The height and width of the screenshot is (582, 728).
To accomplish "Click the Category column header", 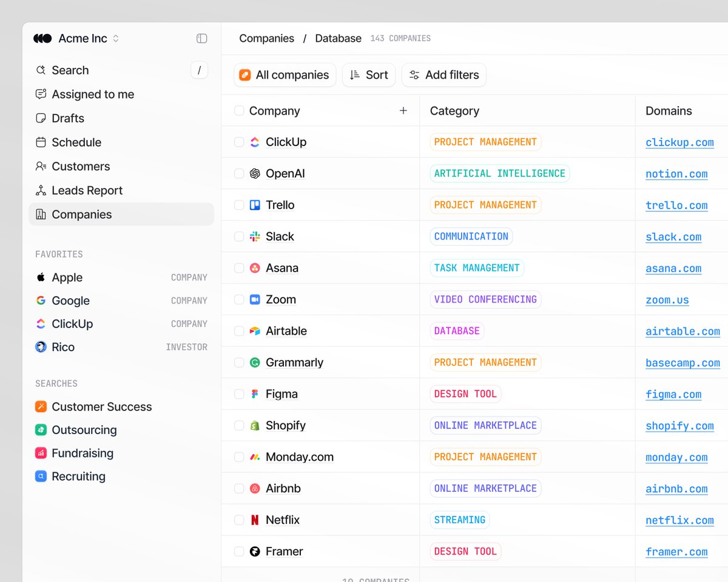I will coord(454,111).
